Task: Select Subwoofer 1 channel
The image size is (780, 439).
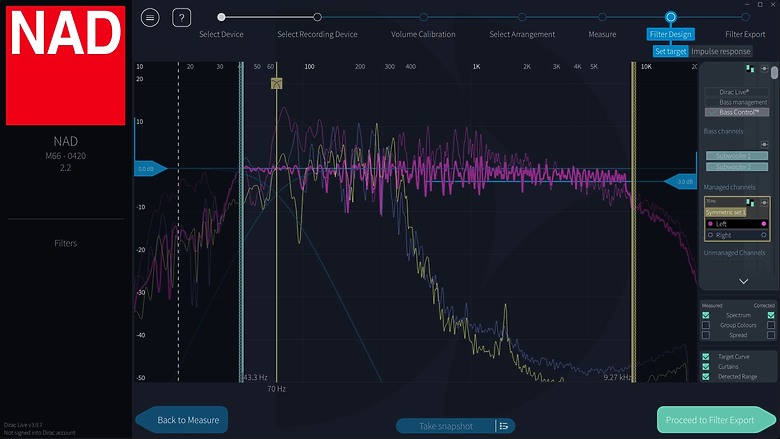Action: pos(737,156)
